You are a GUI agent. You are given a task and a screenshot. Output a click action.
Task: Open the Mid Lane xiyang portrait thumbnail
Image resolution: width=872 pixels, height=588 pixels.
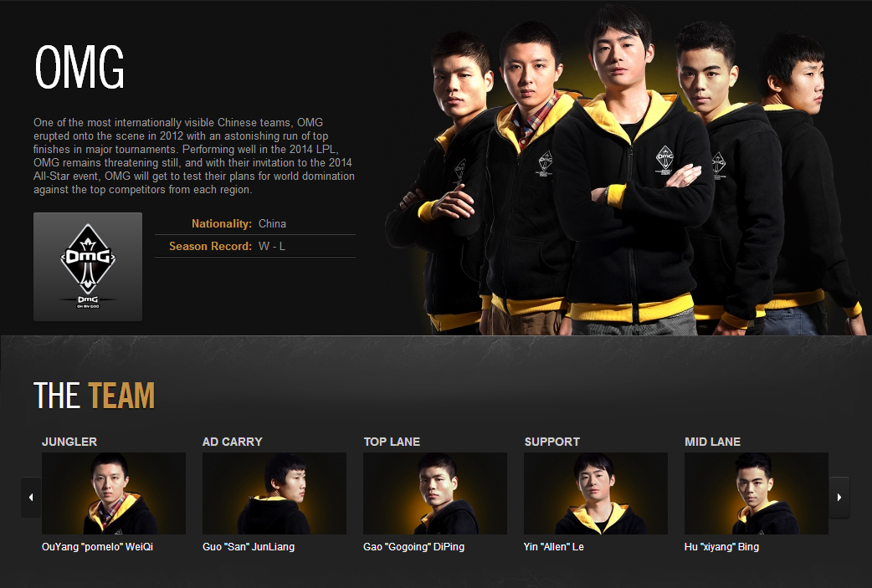click(757, 493)
